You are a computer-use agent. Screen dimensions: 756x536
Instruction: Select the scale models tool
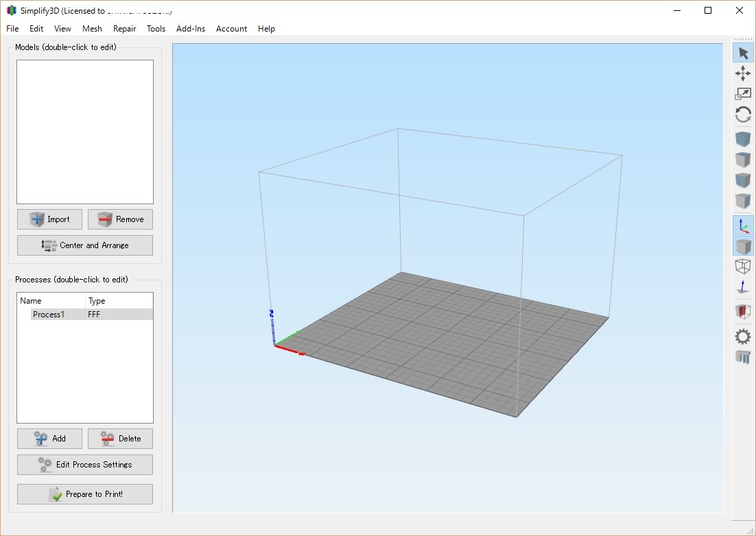tap(743, 94)
